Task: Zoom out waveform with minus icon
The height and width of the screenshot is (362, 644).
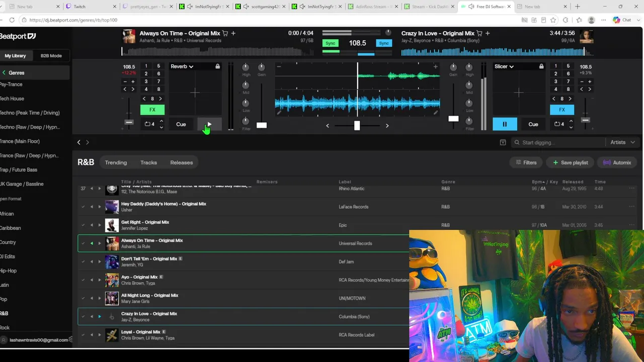Action: point(279,66)
